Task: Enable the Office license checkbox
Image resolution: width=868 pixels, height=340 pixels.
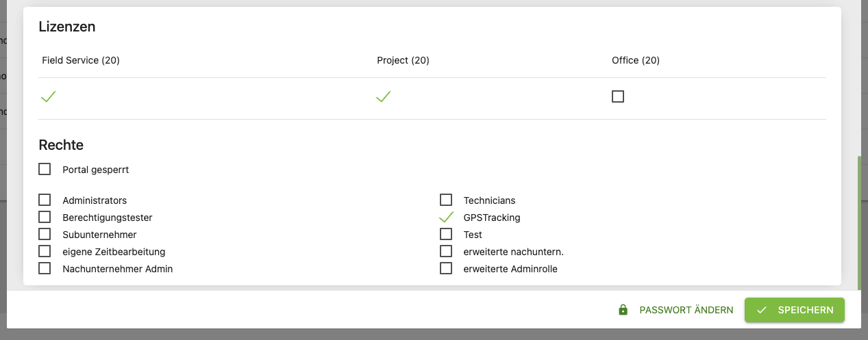Action: coord(618,96)
